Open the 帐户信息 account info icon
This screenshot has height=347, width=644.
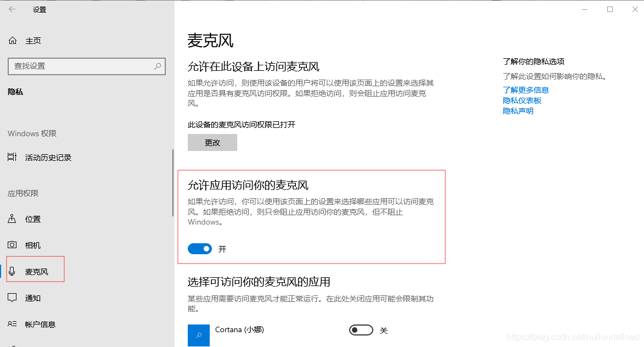click(12, 324)
